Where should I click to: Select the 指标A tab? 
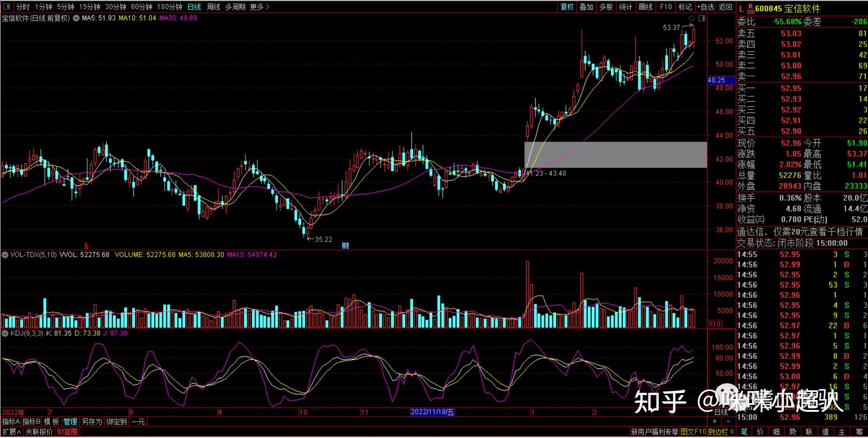(x=11, y=422)
